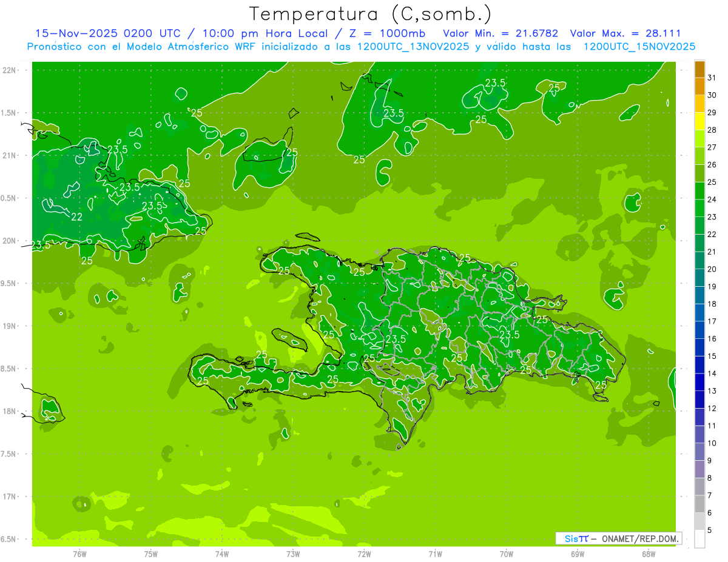This screenshot has height=562, width=728.
Task: Click the colorbar label 12
Action: coord(712,408)
